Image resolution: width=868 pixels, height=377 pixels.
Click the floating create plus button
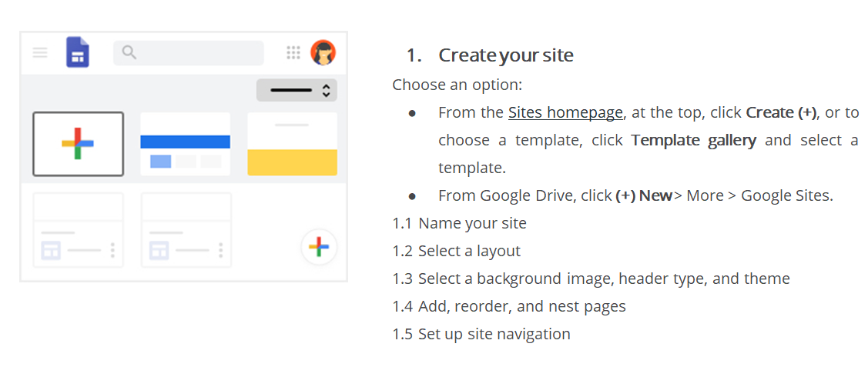(x=318, y=247)
